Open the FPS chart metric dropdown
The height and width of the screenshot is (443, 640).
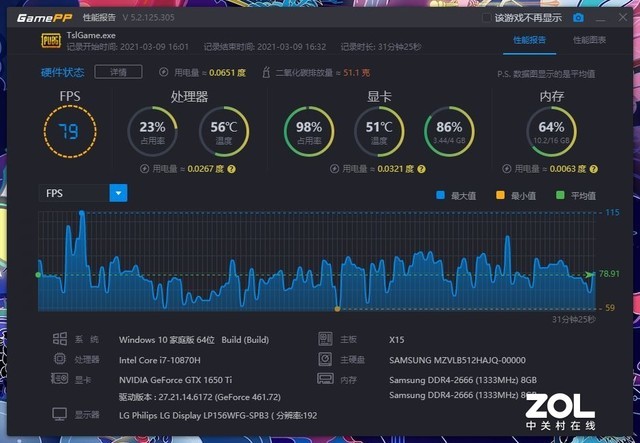point(118,193)
